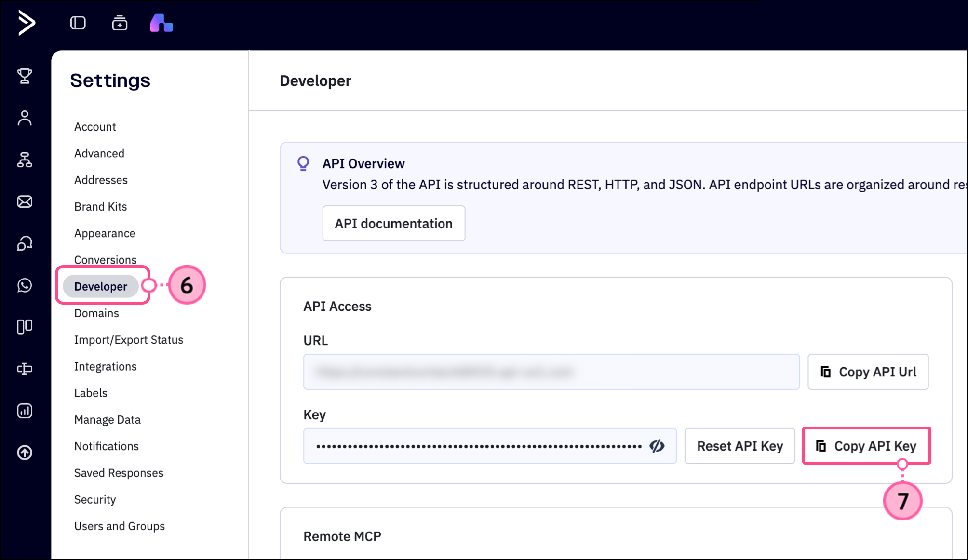Click the Remote MCP section title

click(x=342, y=536)
